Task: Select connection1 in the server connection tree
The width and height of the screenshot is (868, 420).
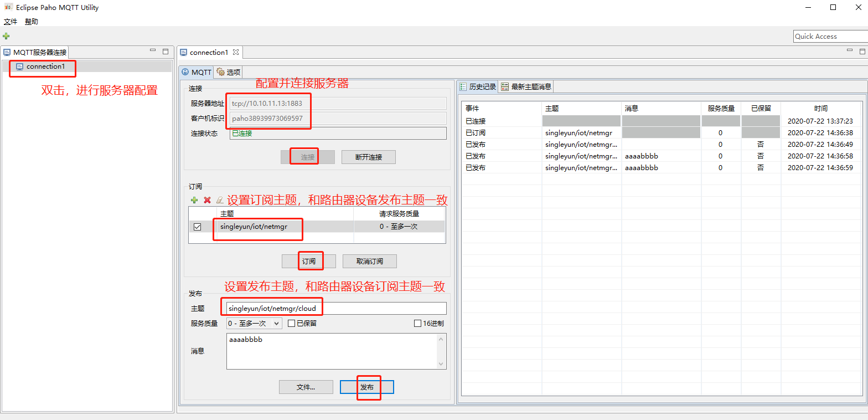Action: (x=45, y=66)
